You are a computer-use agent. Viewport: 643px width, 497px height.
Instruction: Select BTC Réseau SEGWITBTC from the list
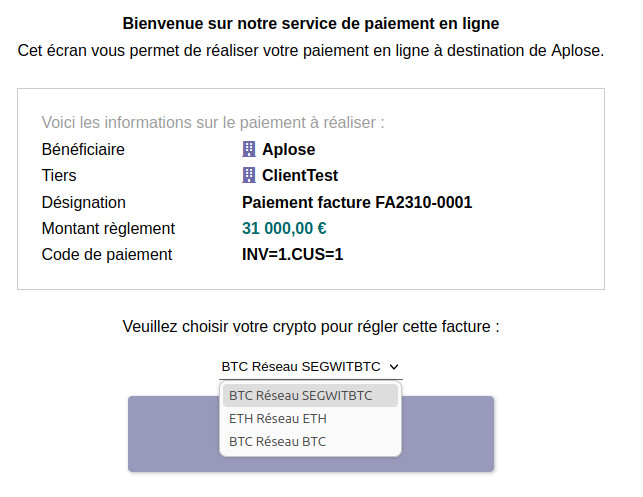tap(310, 396)
